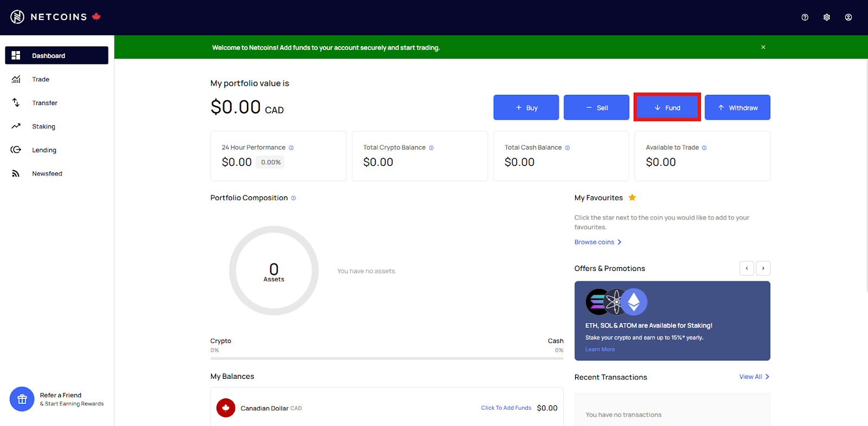
Task: Show info for Portfolio Composition
Action: pyautogui.click(x=293, y=198)
